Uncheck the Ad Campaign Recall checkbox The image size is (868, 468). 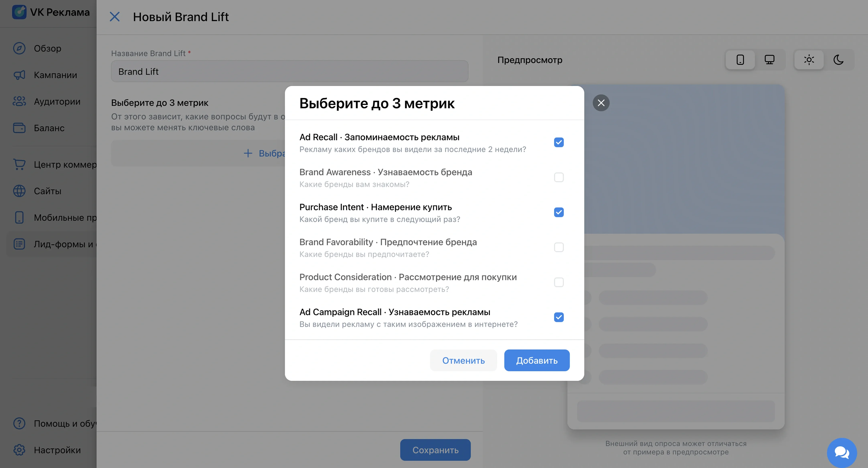pyautogui.click(x=559, y=317)
